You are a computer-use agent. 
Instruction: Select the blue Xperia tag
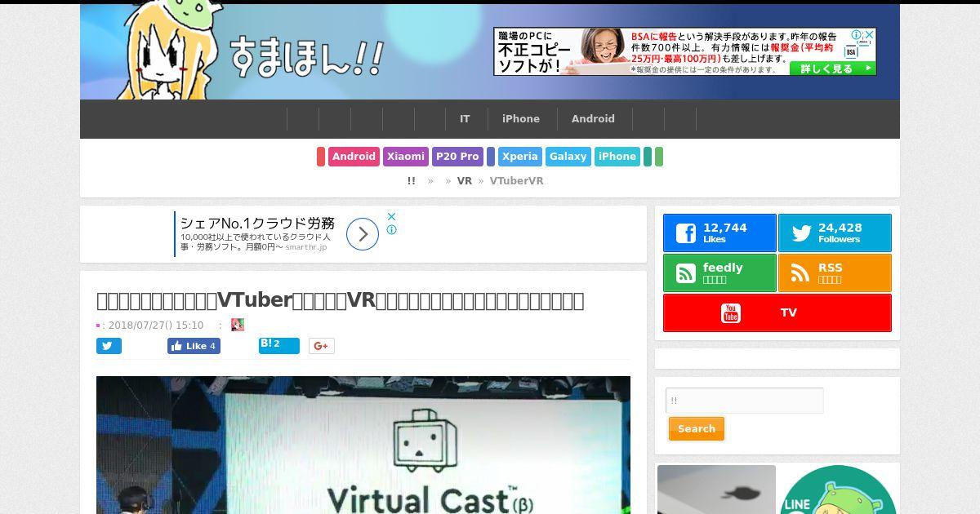click(520, 157)
